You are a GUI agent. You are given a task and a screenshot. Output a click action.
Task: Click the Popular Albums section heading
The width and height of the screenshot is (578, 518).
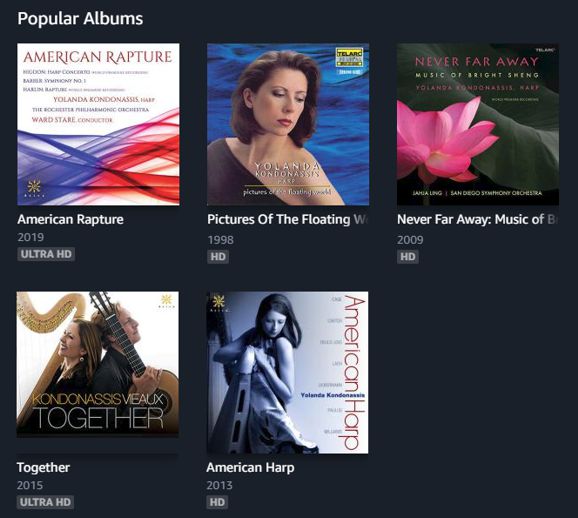coord(80,19)
